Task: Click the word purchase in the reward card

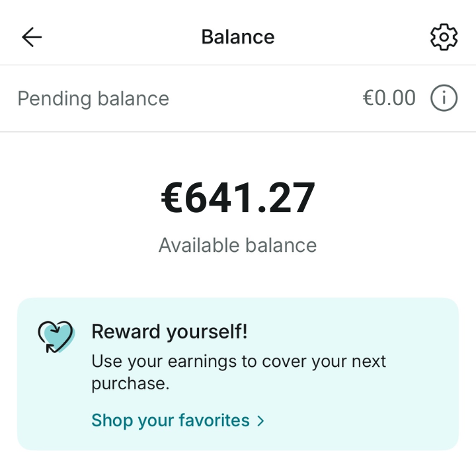Action: click(128, 383)
